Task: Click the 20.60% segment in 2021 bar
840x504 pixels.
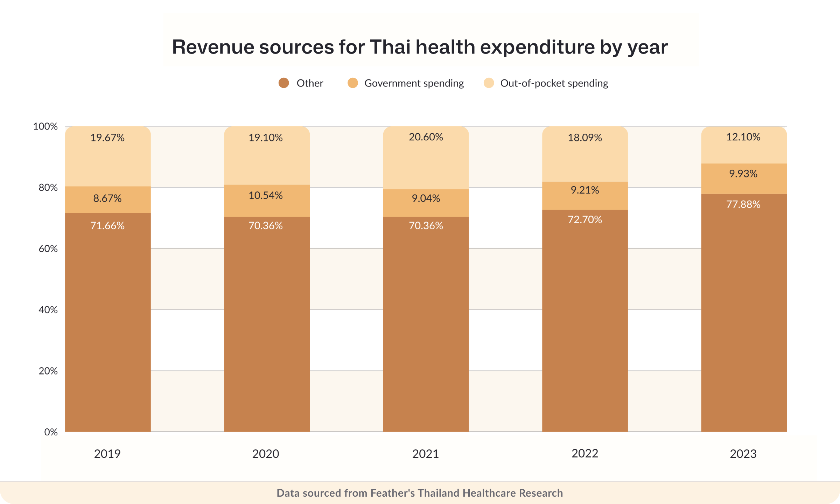Action: (x=426, y=158)
